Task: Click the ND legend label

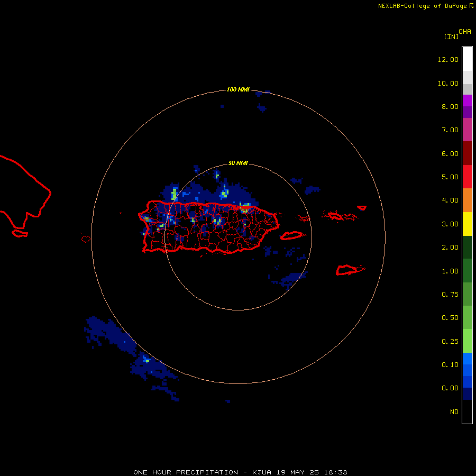Action: (454, 412)
